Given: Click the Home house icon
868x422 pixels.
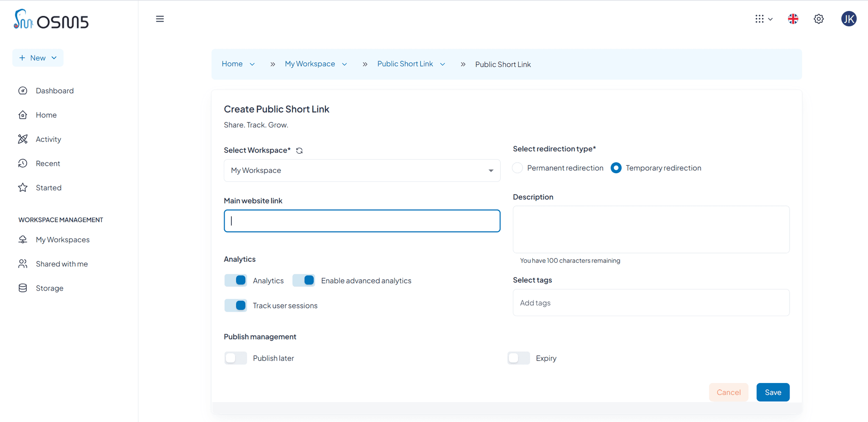Looking at the screenshot, I should 23,115.
